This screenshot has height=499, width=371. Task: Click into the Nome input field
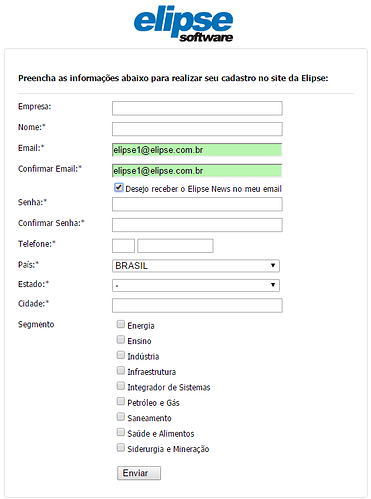(x=197, y=129)
